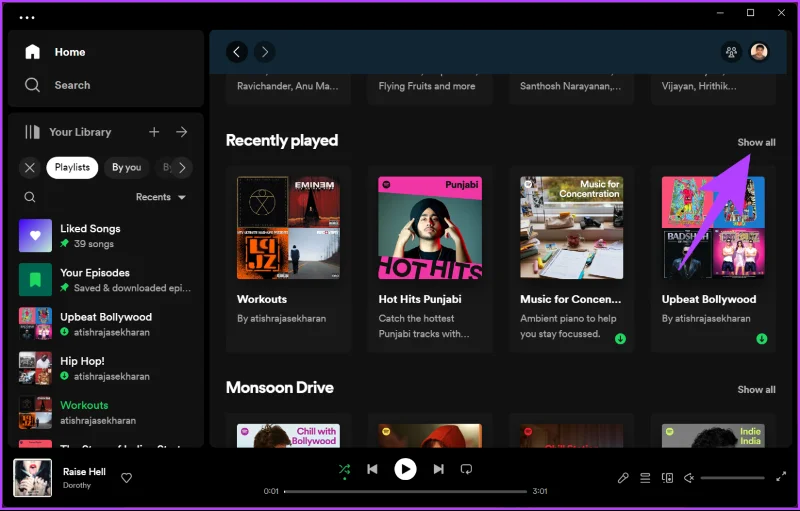
Task: Toggle repeat mode
Action: tap(466, 469)
